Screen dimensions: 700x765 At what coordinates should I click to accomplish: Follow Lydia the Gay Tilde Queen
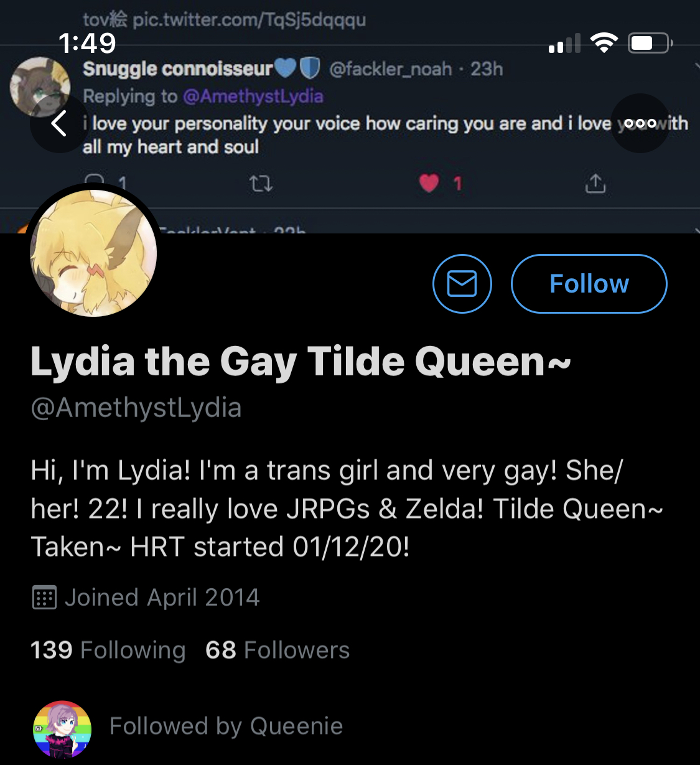(589, 284)
